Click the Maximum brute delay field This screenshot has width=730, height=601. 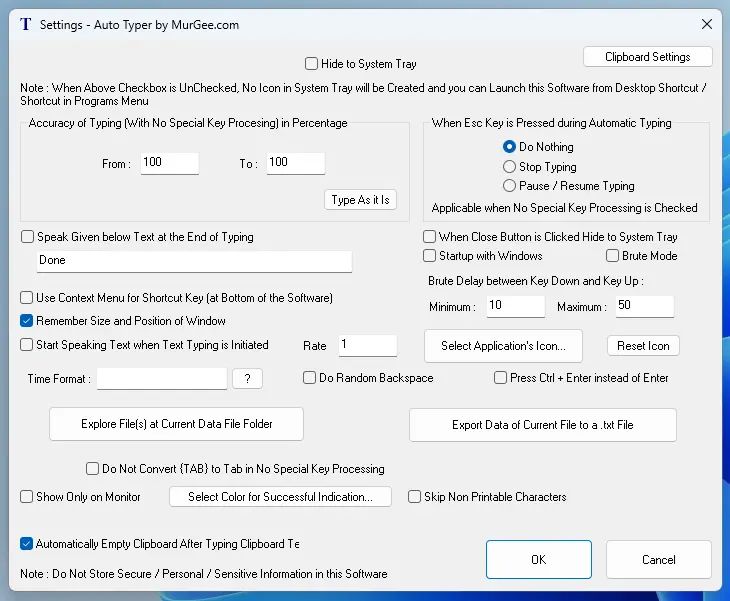pos(644,306)
